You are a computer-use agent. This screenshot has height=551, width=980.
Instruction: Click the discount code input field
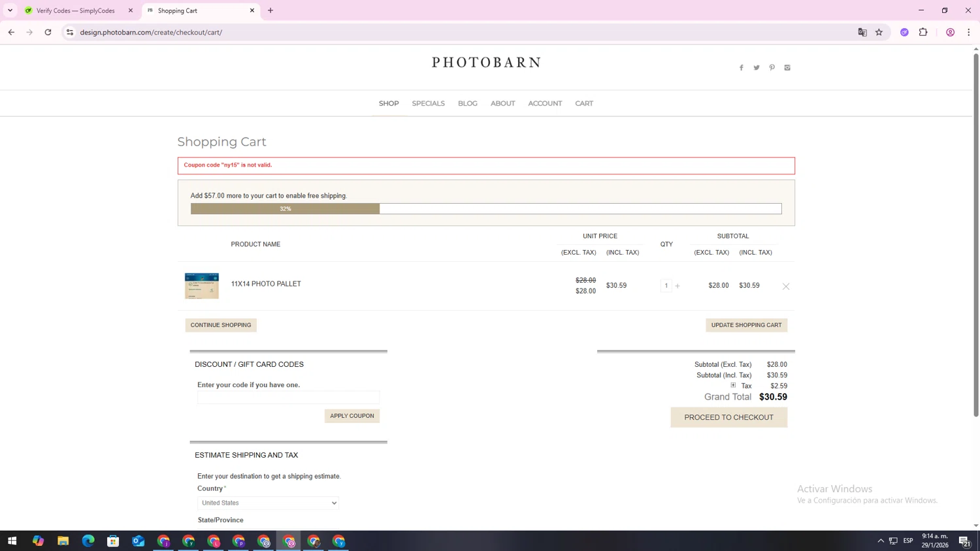click(x=288, y=398)
